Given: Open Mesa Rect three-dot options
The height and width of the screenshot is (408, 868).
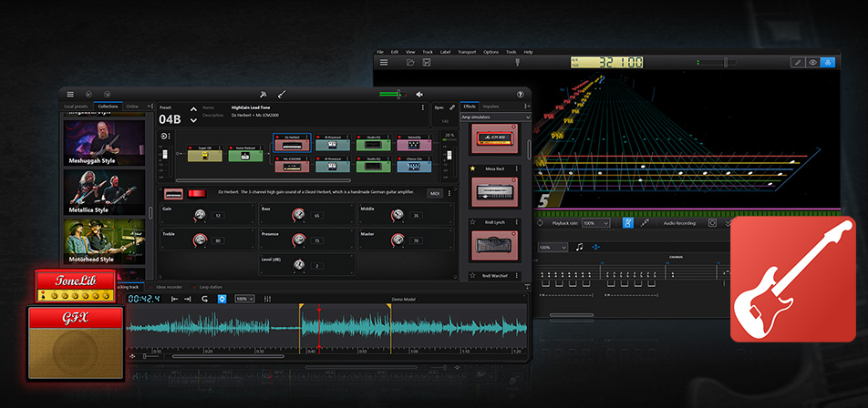Looking at the screenshot, I should [516, 168].
